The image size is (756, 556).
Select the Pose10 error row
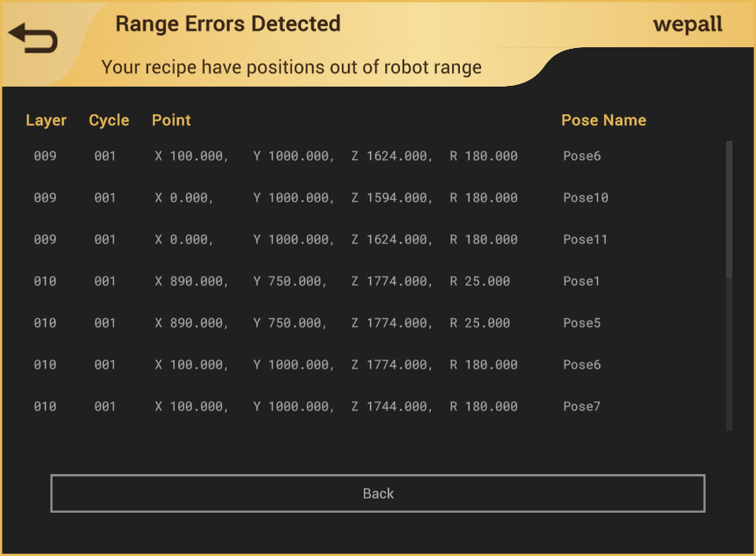tap(585, 198)
